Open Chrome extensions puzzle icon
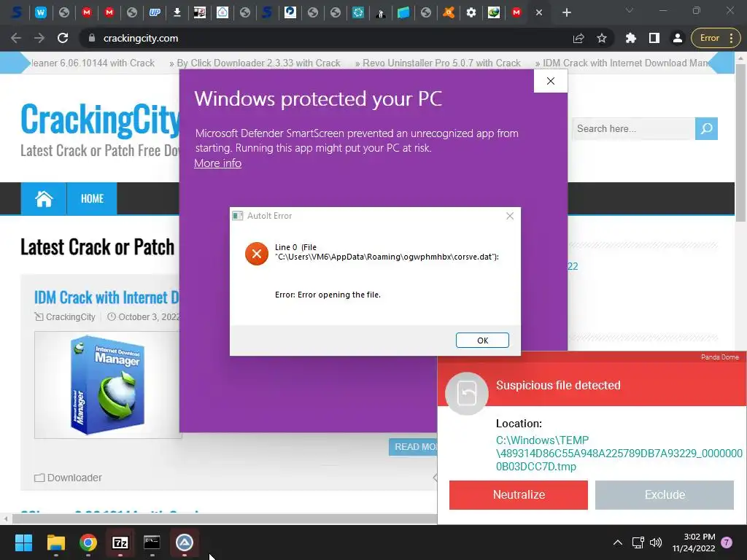The image size is (747, 560). point(631,38)
